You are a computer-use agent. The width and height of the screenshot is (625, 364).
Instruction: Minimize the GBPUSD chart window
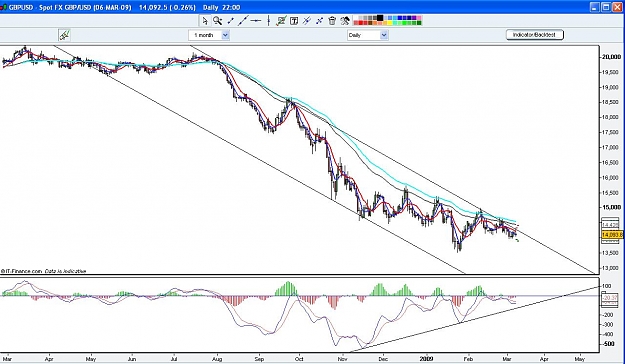click(x=595, y=7)
